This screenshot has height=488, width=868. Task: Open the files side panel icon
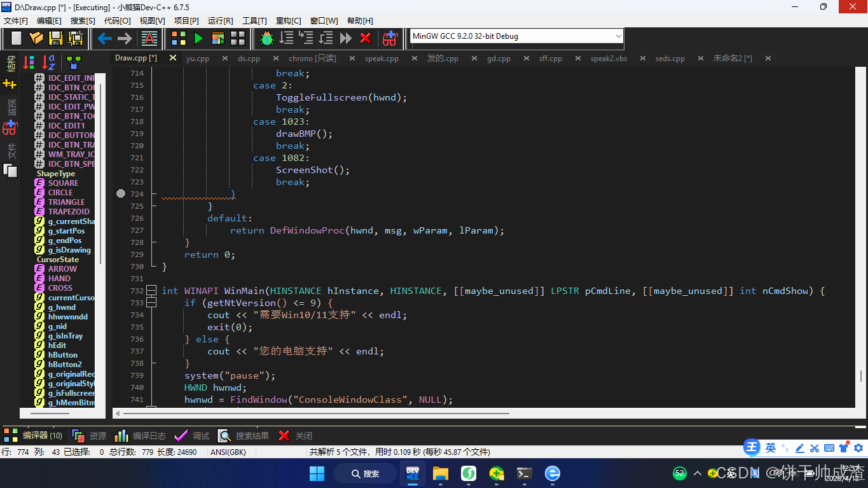coord(10,170)
